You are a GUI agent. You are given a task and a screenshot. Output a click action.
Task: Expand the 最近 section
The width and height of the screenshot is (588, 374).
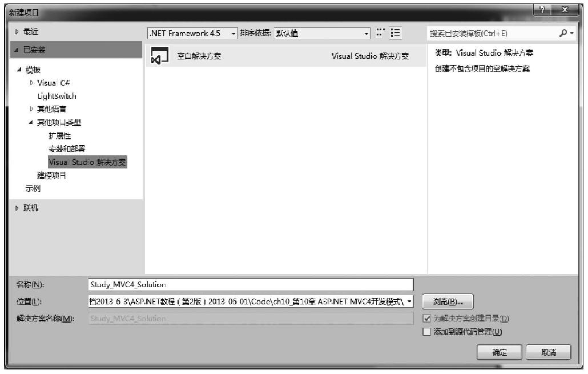click(17, 32)
